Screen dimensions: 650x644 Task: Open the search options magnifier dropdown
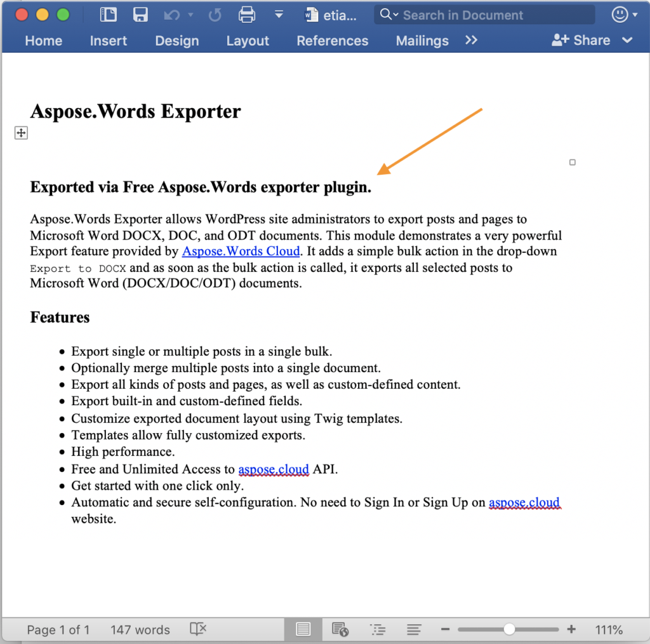tap(389, 15)
